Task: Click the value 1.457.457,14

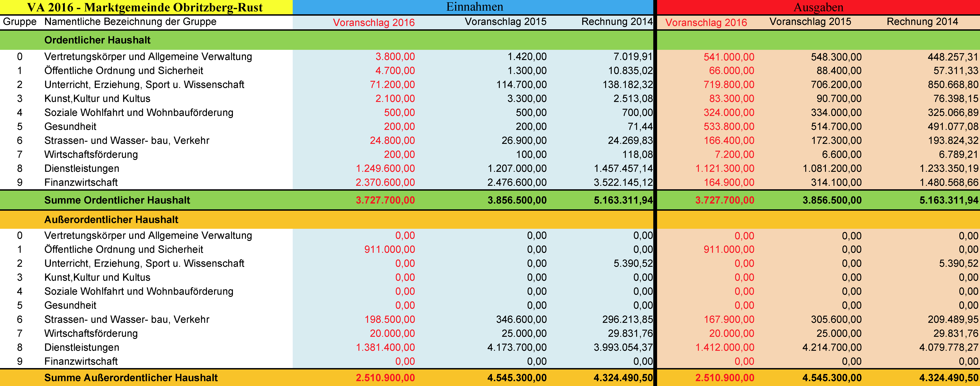Action: pos(624,169)
